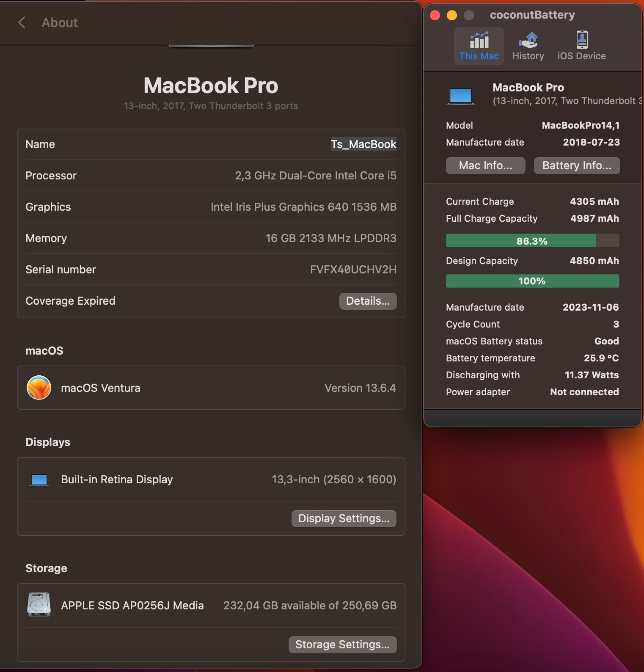
Task: Click Discharging with 11.37 Watts value
Action: coord(592,375)
